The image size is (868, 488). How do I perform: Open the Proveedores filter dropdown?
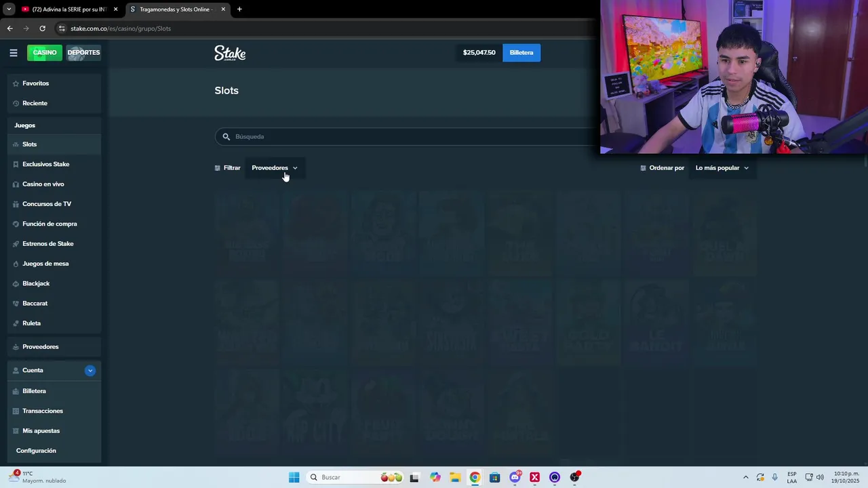[275, 168]
